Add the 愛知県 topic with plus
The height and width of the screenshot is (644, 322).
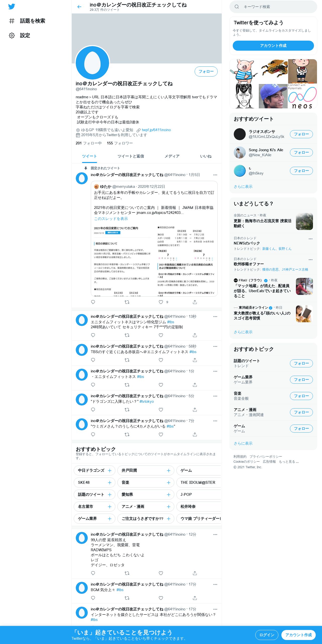[169, 495]
